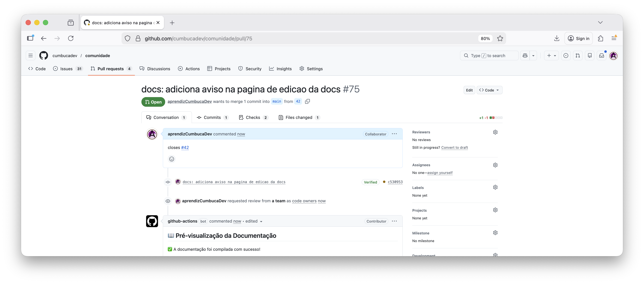This screenshot has width=644, height=284.
Task: Open the Actions tab
Action: click(189, 69)
